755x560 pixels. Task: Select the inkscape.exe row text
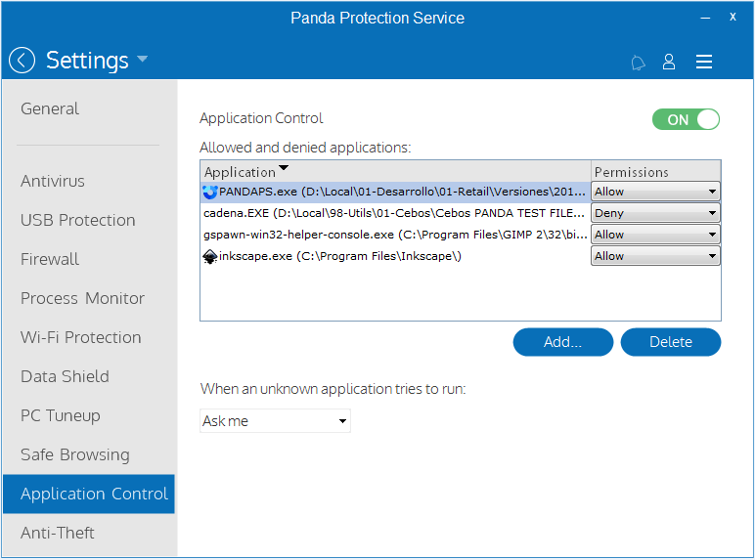click(340, 256)
